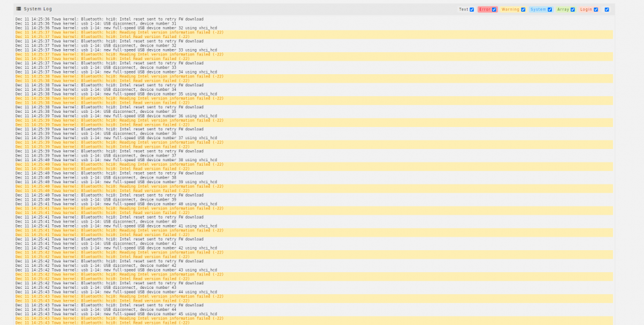Click the System Log list icon

pos(19,8)
